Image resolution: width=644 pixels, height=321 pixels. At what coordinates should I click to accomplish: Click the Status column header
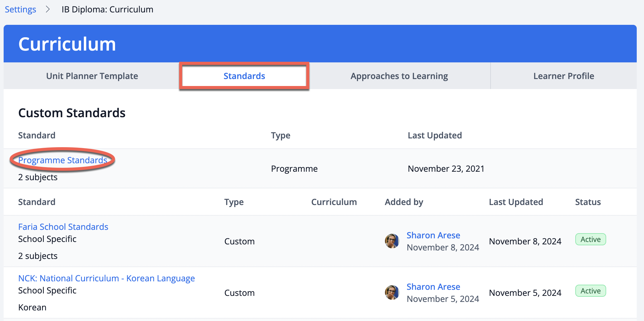click(588, 202)
